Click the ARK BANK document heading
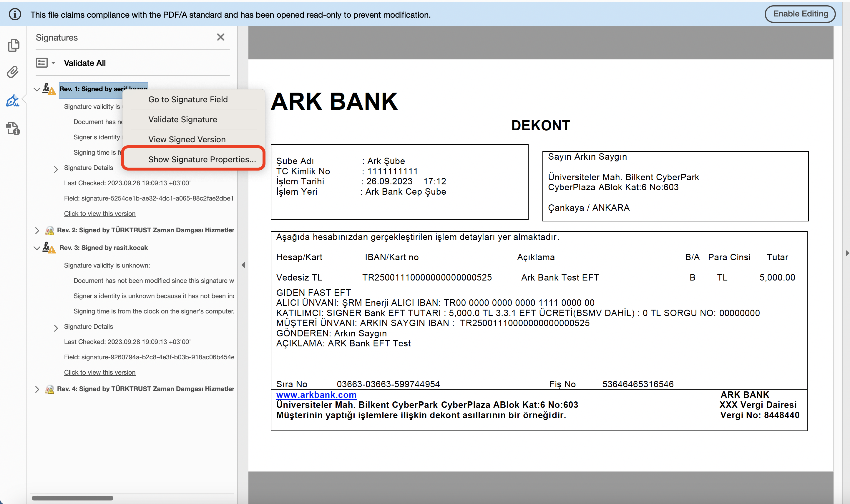Image resolution: width=850 pixels, height=504 pixels. (x=334, y=101)
